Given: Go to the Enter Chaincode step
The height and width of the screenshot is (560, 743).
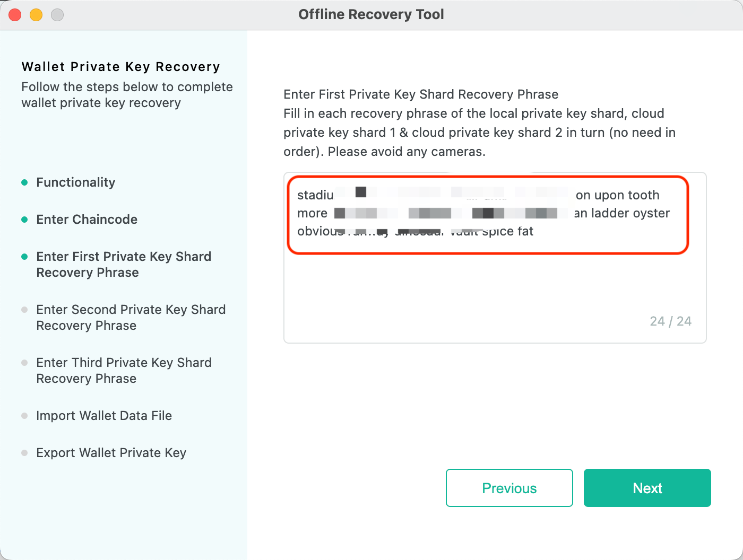Looking at the screenshot, I should point(87,220).
